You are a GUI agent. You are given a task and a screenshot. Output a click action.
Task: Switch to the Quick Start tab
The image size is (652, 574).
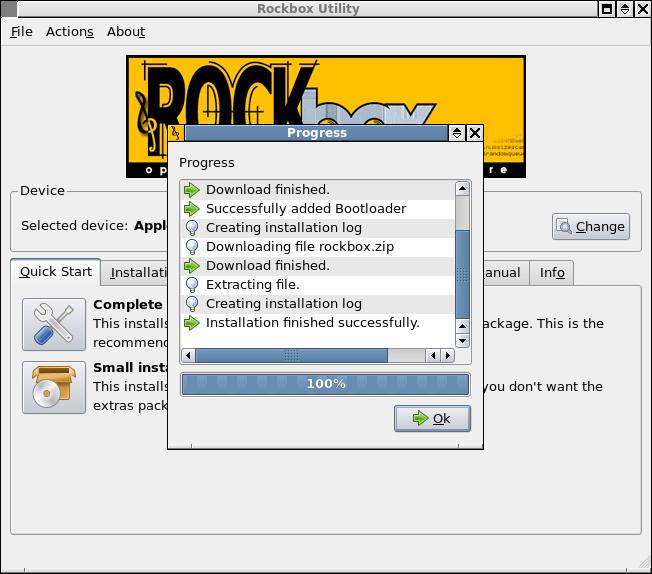point(56,272)
